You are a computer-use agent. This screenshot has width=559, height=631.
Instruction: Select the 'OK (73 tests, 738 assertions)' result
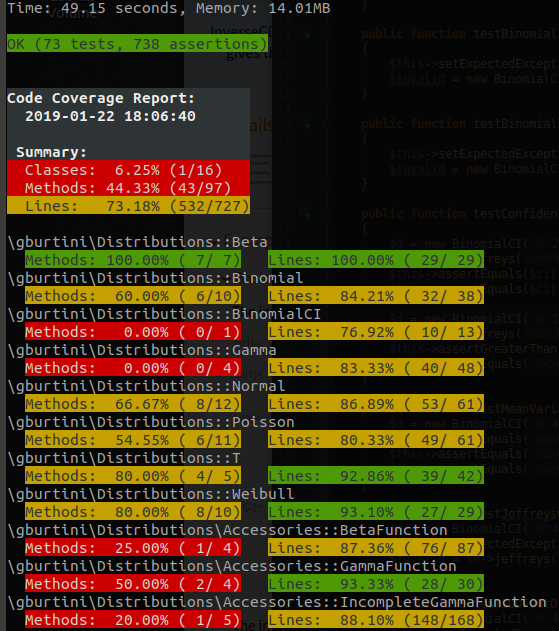pos(137,43)
